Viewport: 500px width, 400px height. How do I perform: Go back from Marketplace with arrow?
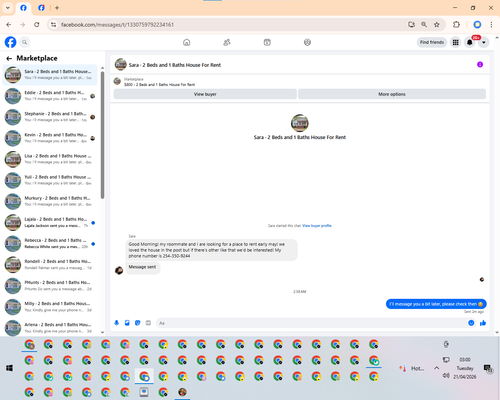click(9, 58)
